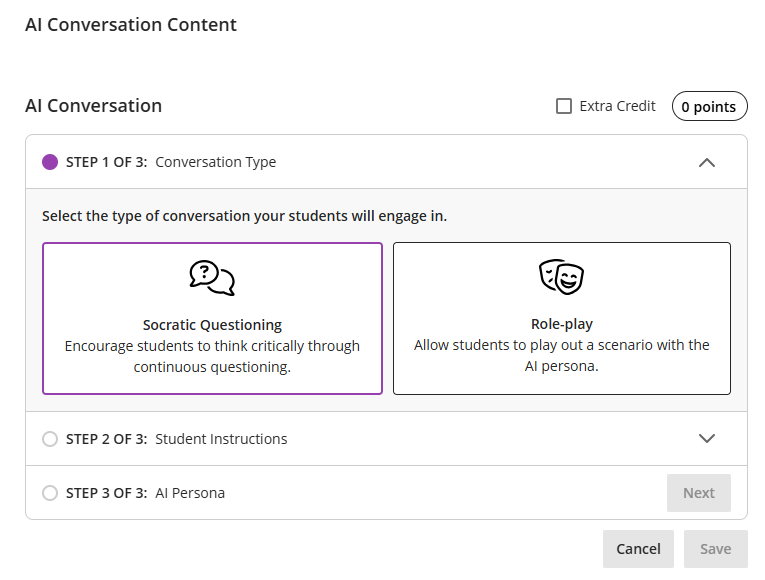
Task: Click the Socratic Questioning speech bubbles icon
Action: click(x=212, y=278)
